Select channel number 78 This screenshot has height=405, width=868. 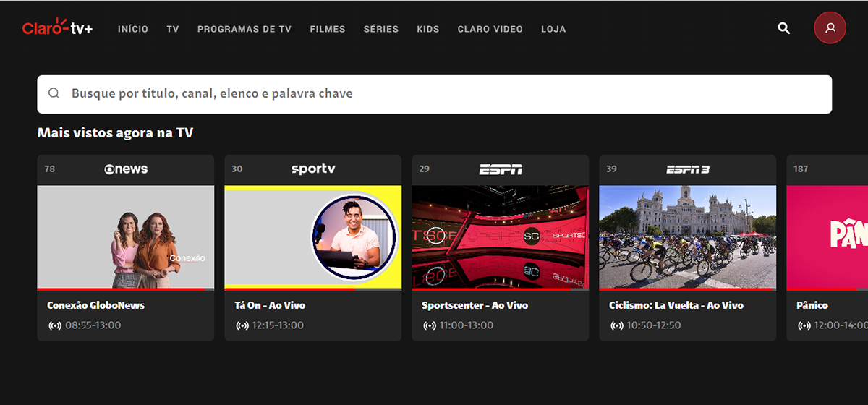click(x=49, y=169)
